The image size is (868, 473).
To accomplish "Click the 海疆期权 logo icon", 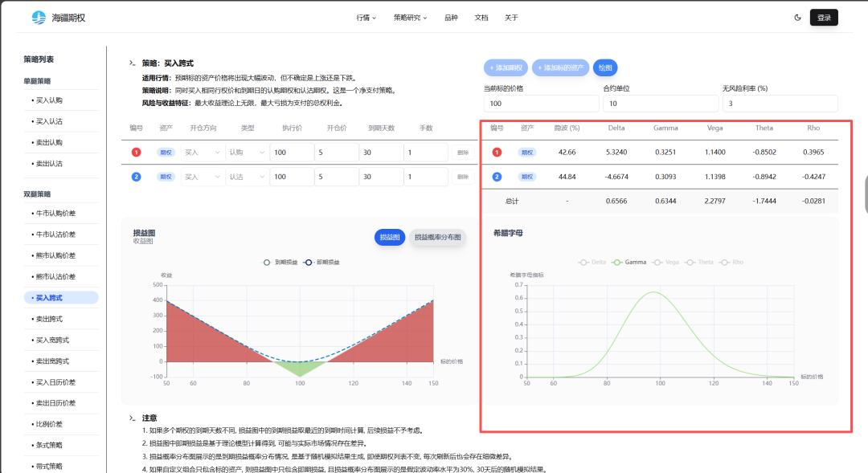I will tap(39, 18).
